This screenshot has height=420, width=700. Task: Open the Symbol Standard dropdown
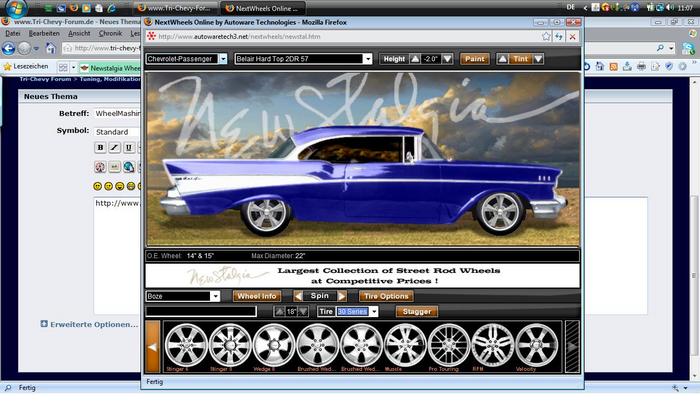pos(117,132)
